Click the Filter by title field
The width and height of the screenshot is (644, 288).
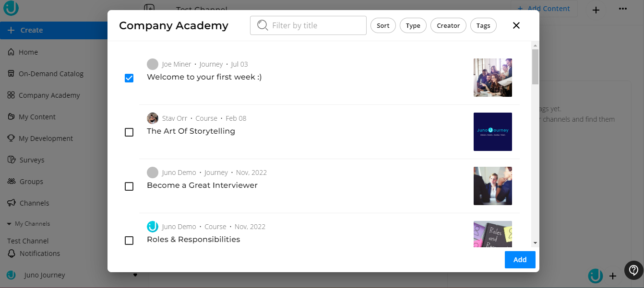(314, 25)
